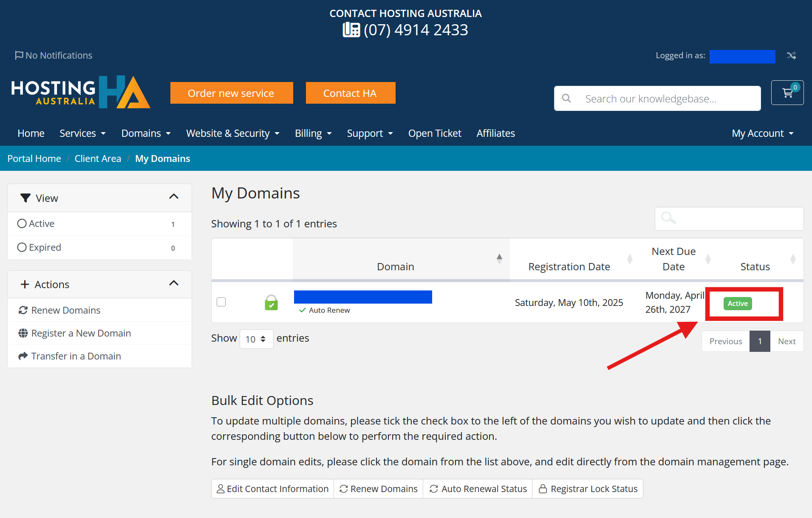The width and height of the screenshot is (812, 518).
Task: Click the green Active status badge
Action: [738, 303]
